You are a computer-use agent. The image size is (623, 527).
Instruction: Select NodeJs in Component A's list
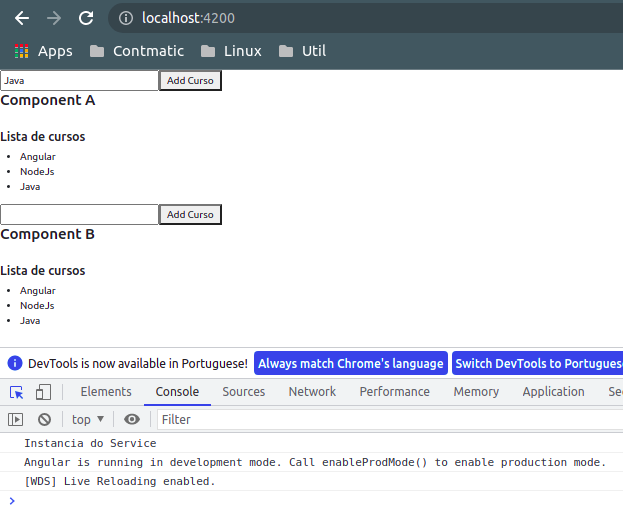37,172
